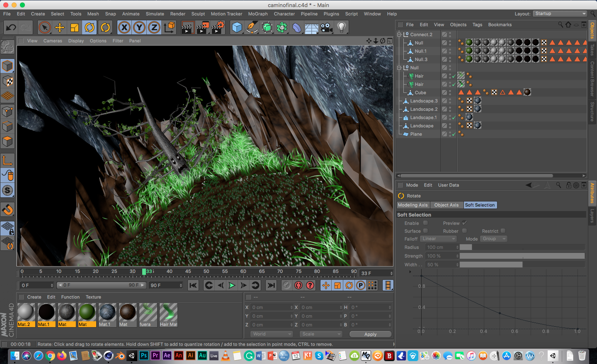Toggle the Preview checkbox
Screen dimensions: 597x364
point(464,223)
